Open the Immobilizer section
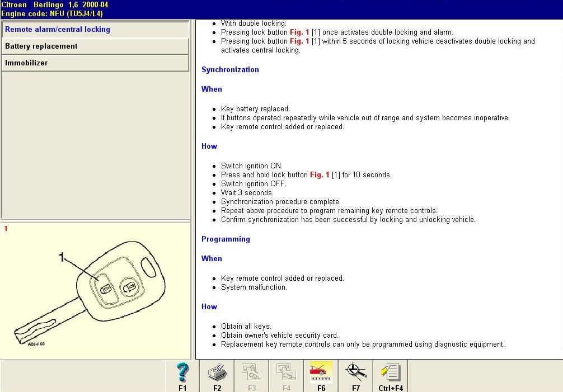Image resolution: width=563 pixels, height=392 pixels. point(95,63)
